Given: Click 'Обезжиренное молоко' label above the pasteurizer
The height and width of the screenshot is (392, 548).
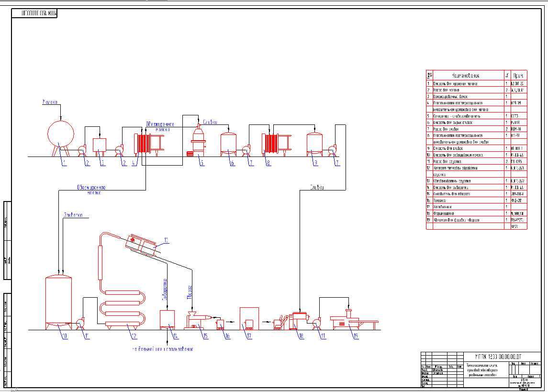Looking at the screenshot, I should 160,127.
